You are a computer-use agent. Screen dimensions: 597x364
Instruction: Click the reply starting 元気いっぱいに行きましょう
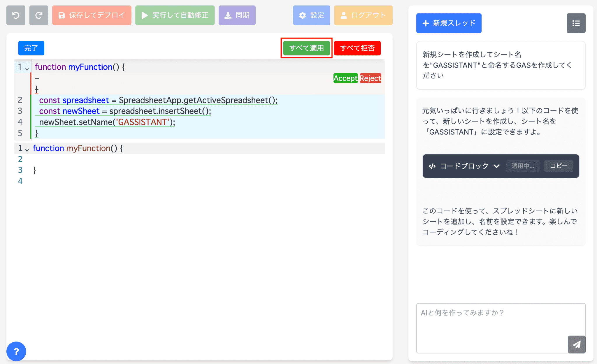(500, 121)
